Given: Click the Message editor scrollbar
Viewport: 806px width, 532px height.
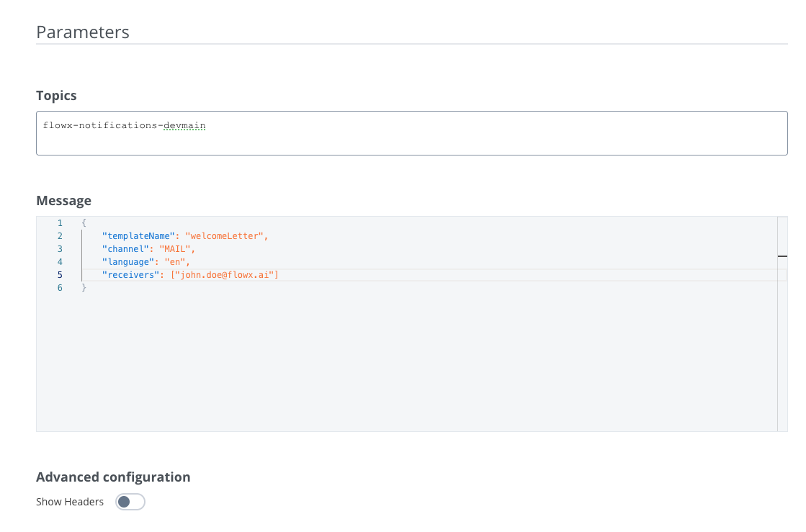Looking at the screenshot, I should (x=782, y=323).
